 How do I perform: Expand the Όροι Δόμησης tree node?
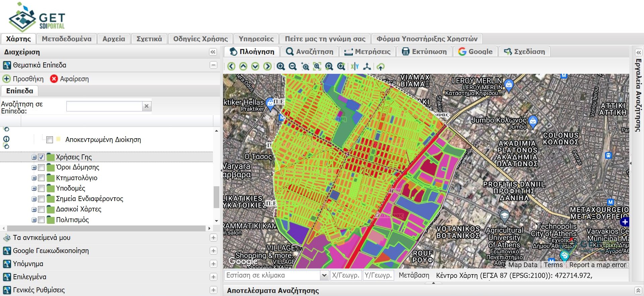point(34,167)
